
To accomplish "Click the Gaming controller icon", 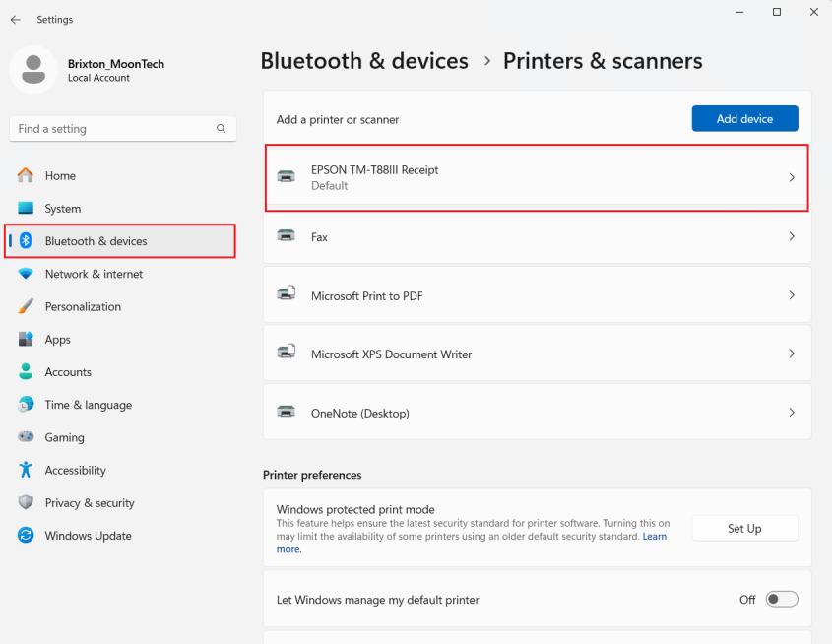I will (x=26, y=436).
